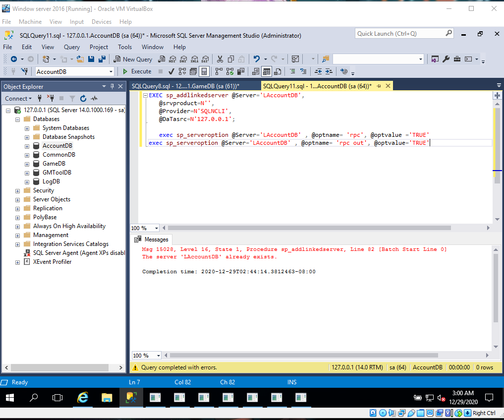
Task: Close the SQLQuery11.sql tab
Action: (x=388, y=86)
